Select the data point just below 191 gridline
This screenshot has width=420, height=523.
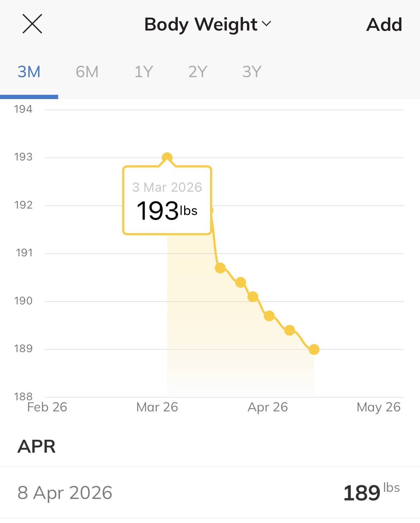(x=220, y=268)
